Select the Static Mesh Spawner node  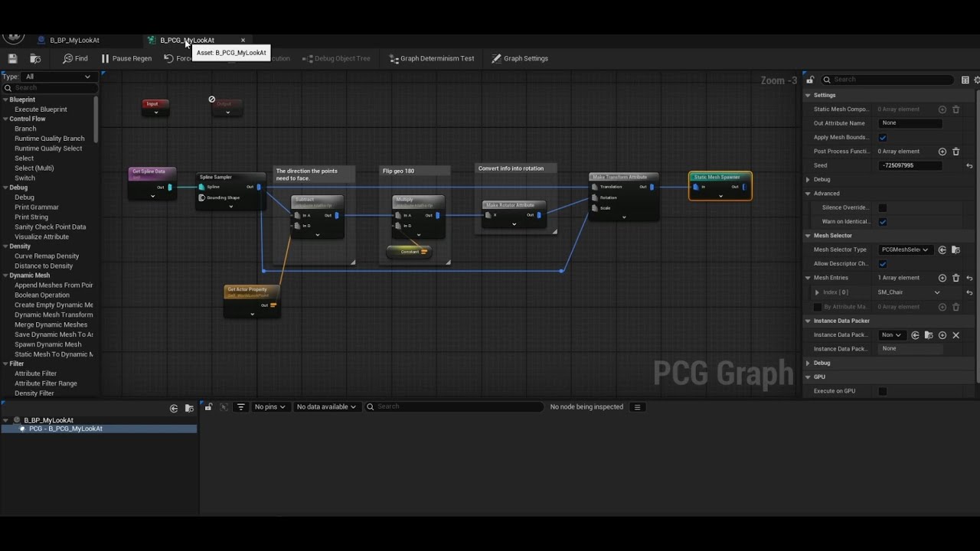720,185
